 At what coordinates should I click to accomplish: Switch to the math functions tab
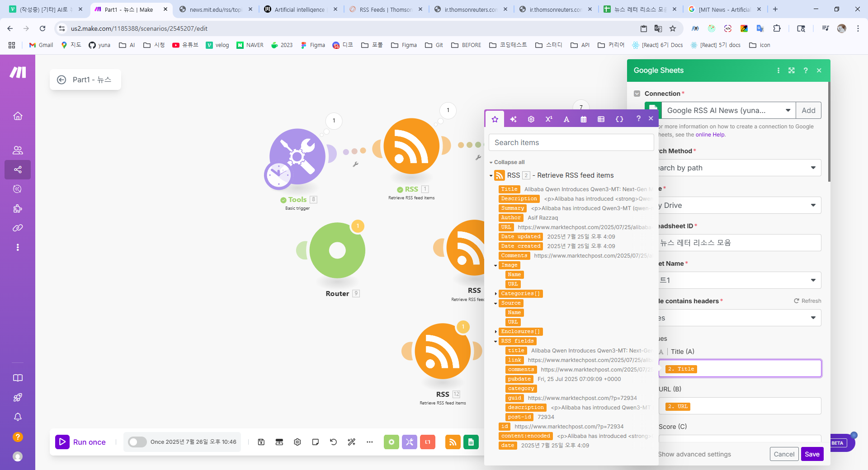(549, 119)
